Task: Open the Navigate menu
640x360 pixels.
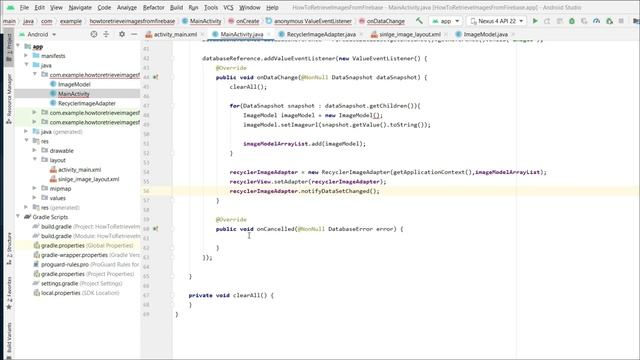Action: click(x=80, y=7)
